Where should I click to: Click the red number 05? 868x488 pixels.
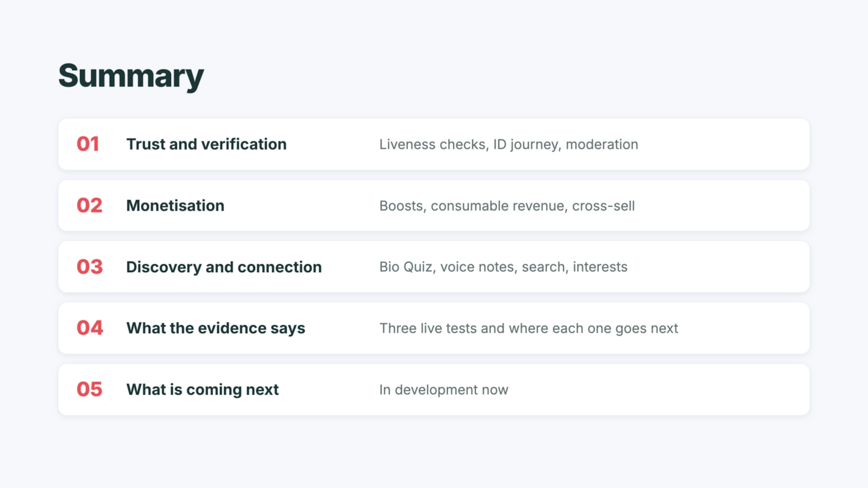[89, 389]
